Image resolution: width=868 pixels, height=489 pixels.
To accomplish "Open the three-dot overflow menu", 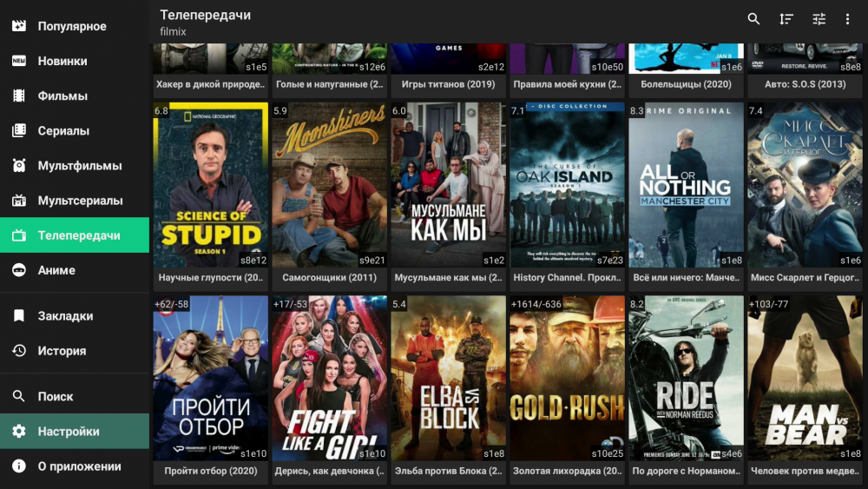I will (848, 19).
